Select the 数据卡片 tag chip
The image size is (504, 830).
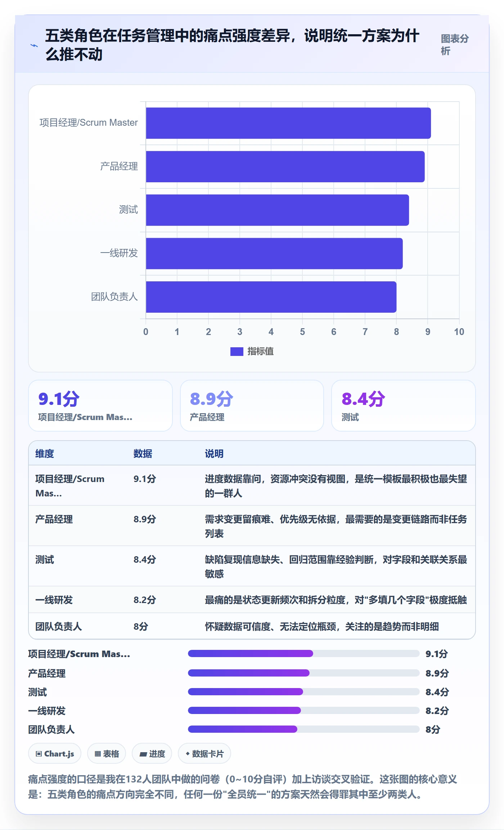click(x=204, y=754)
